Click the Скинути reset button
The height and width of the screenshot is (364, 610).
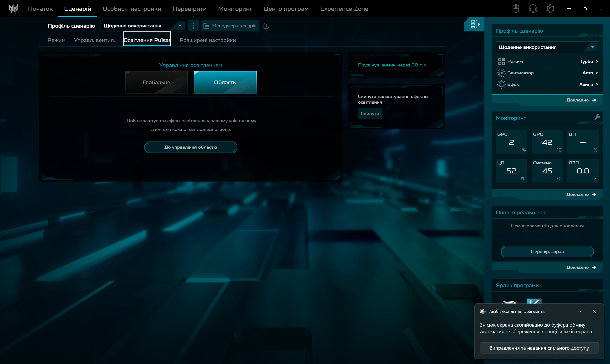pos(370,114)
